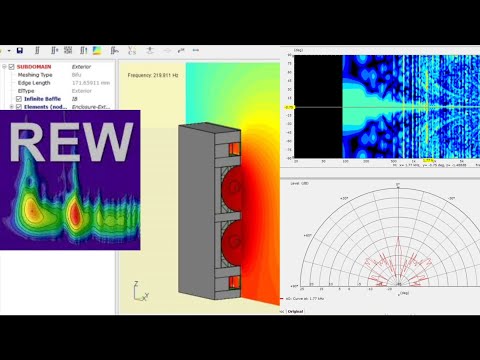
Task: Collapse the SUBDOMAIN tree node
Action: (4, 67)
